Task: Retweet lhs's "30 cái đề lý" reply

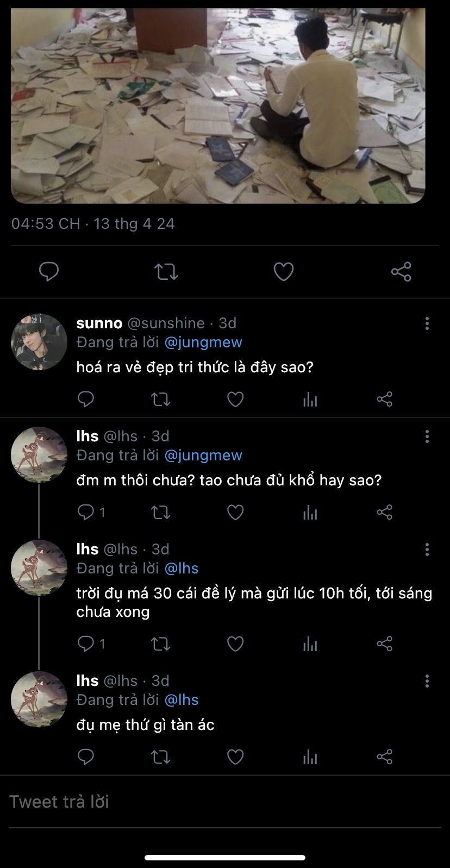Action: 160,644
